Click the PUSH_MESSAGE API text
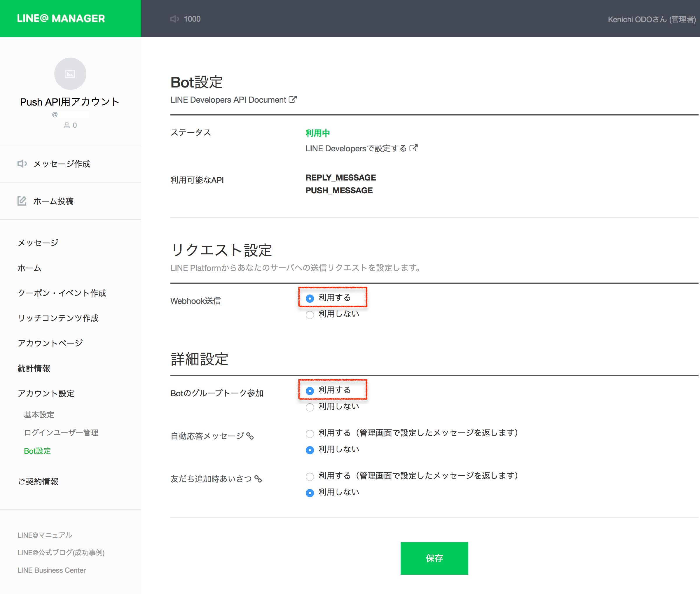Screen dimensions: 700x594 click(x=339, y=190)
